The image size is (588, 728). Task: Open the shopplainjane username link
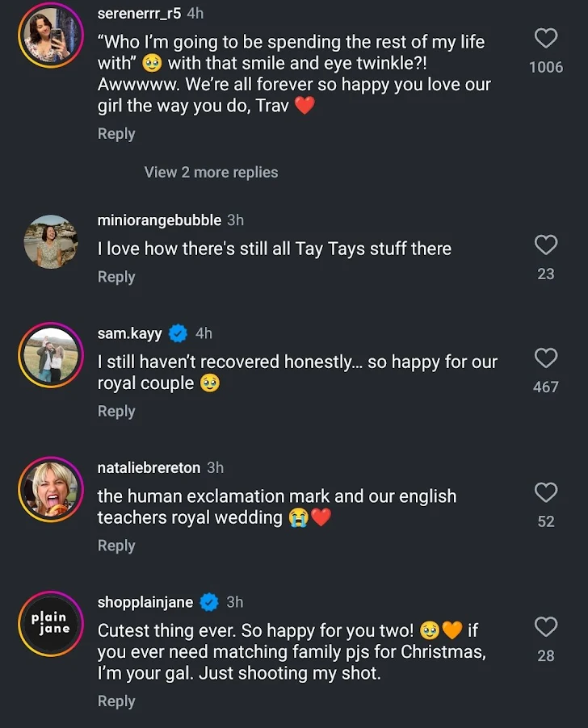point(145,602)
